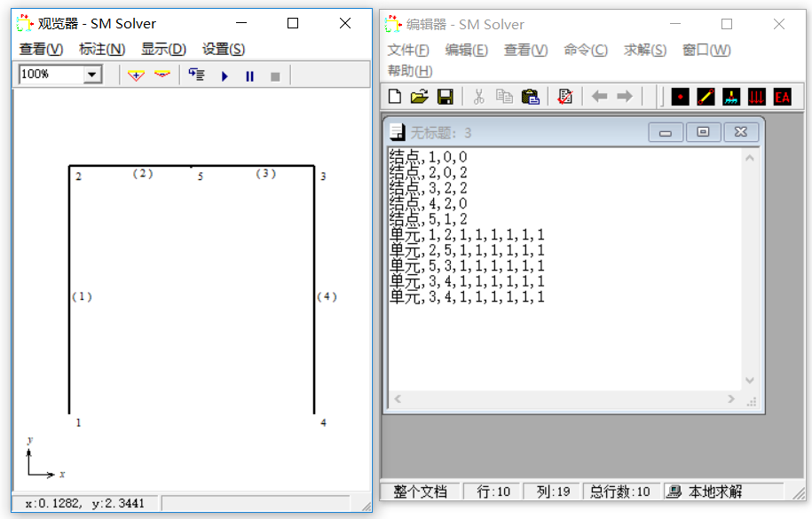
Task: Open the 100% zoom dropdown in viewer
Action: [x=92, y=75]
